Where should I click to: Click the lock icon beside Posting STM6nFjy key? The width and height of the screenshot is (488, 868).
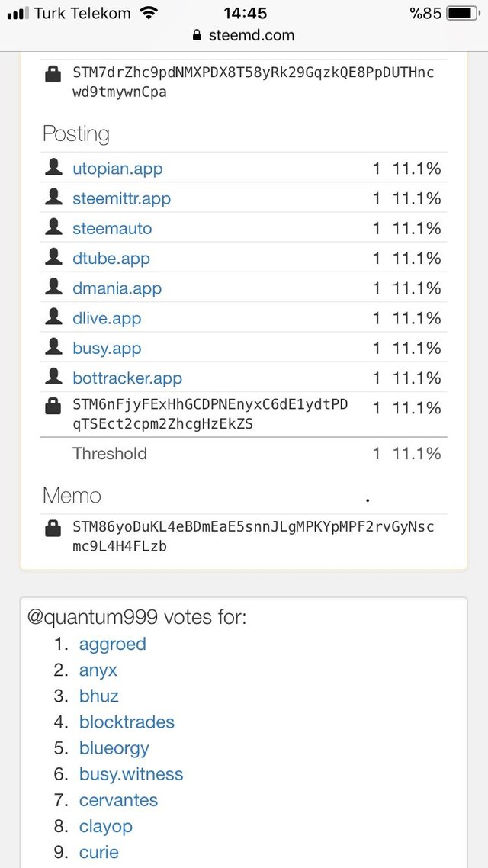(53, 407)
